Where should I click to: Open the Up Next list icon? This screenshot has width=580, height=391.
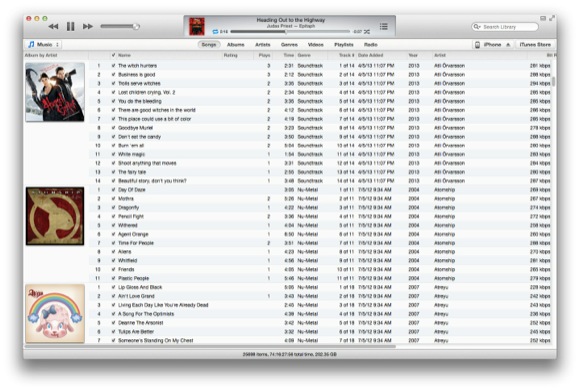(384, 26)
